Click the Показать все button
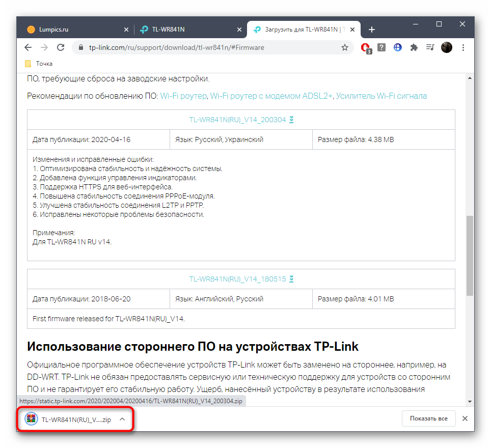This screenshot has height=448, width=491. (x=429, y=418)
